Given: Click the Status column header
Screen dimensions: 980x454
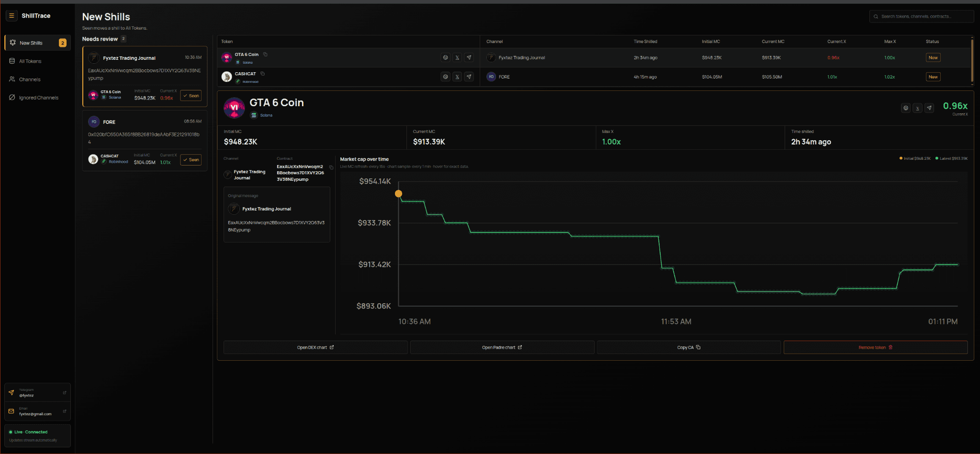Looking at the screenshot, I should (932, 42).
